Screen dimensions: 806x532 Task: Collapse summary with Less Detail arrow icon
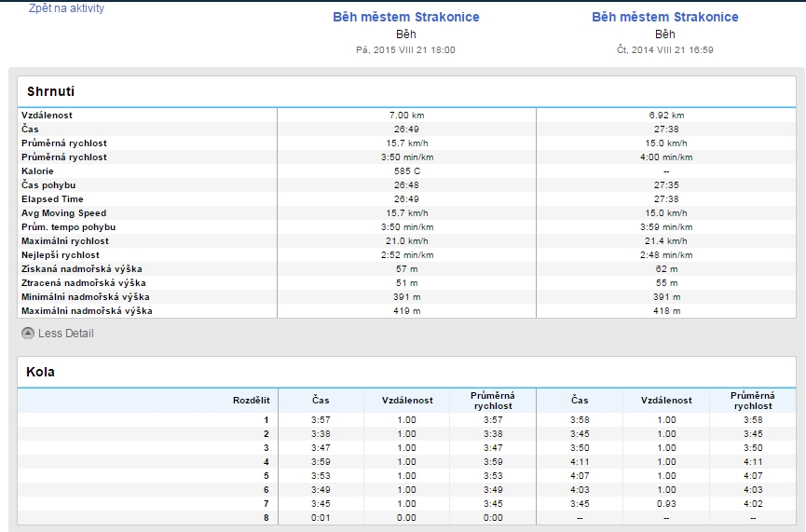pyautogui.click(x=28, y=333)
